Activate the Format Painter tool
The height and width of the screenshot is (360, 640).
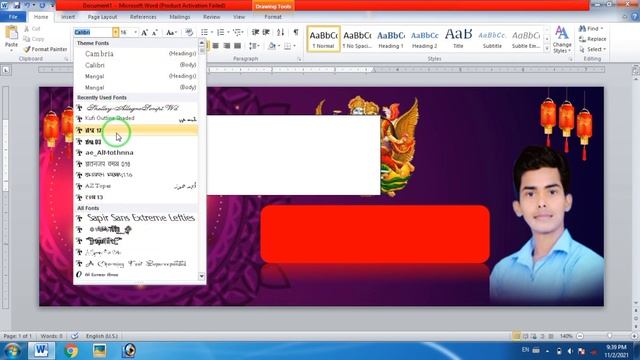click(45, 49)
